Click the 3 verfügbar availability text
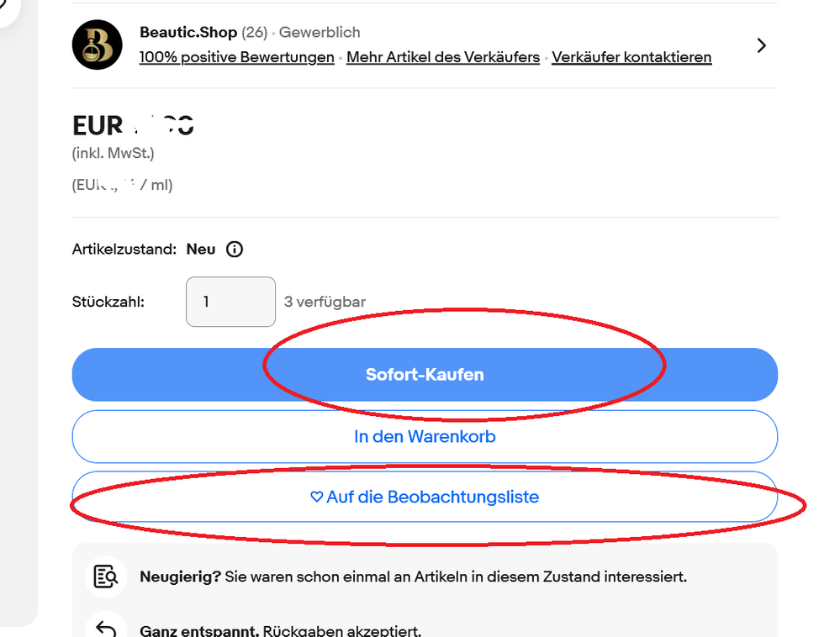This screenshot has height=637, width=840. coord(325,302)
